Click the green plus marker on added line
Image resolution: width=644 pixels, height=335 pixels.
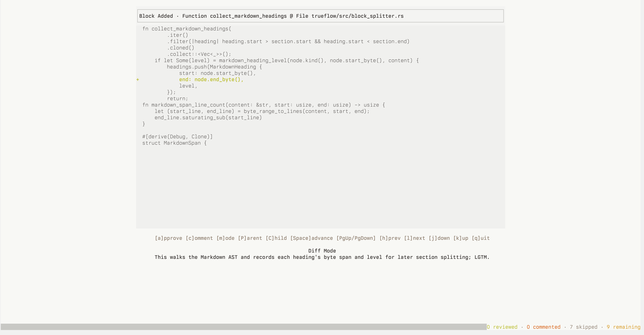(137, 79)
